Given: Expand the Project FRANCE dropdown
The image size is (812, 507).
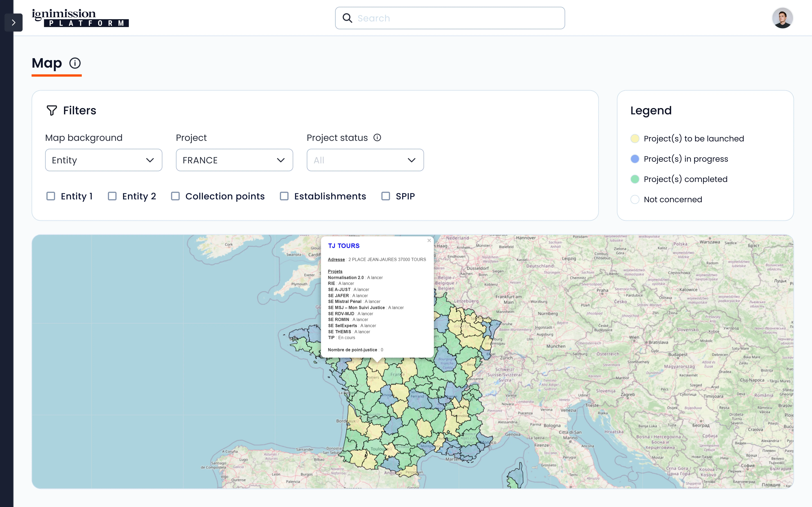Looking at the screenshot, I should 234,160.
